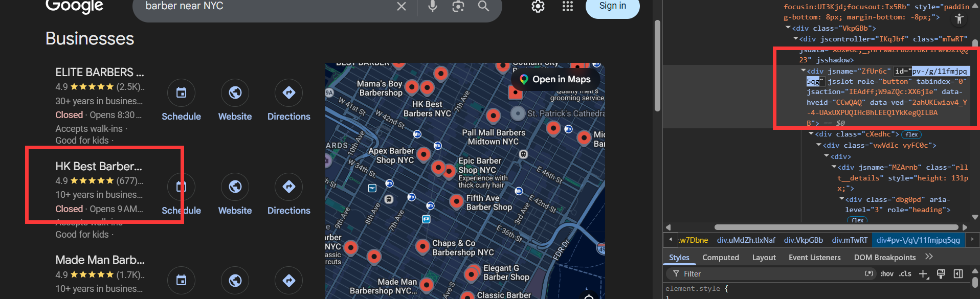Click the new style rule plus icon
980x299 pixels.
[923, 274]
